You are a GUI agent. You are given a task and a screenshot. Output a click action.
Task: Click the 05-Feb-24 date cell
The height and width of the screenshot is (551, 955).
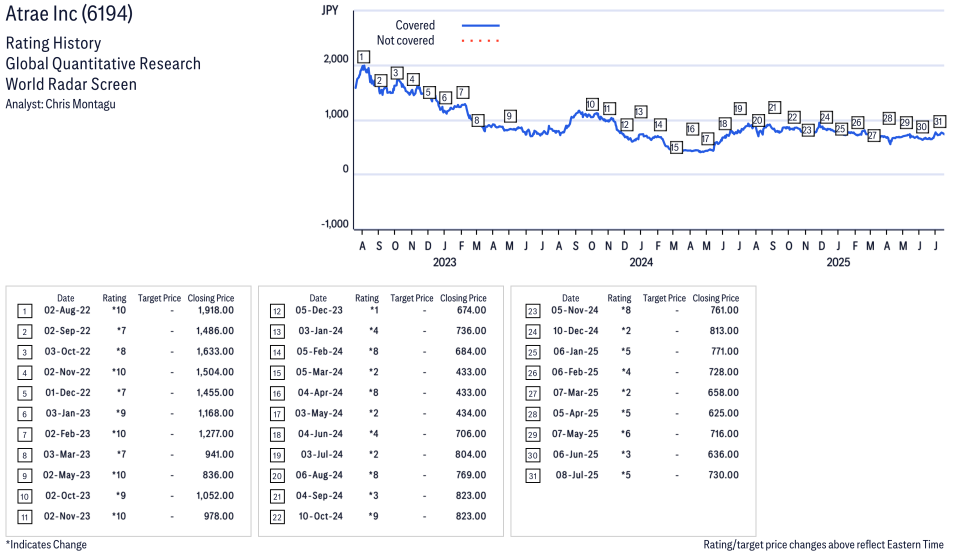pos(320,352)
